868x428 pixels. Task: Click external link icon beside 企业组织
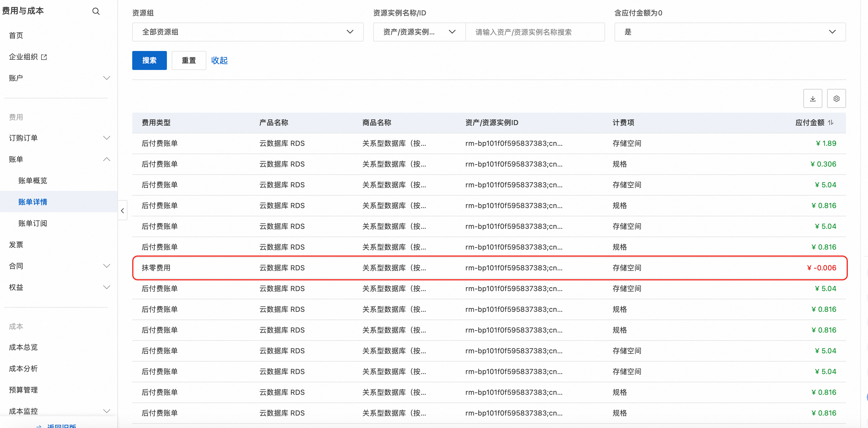44,57
